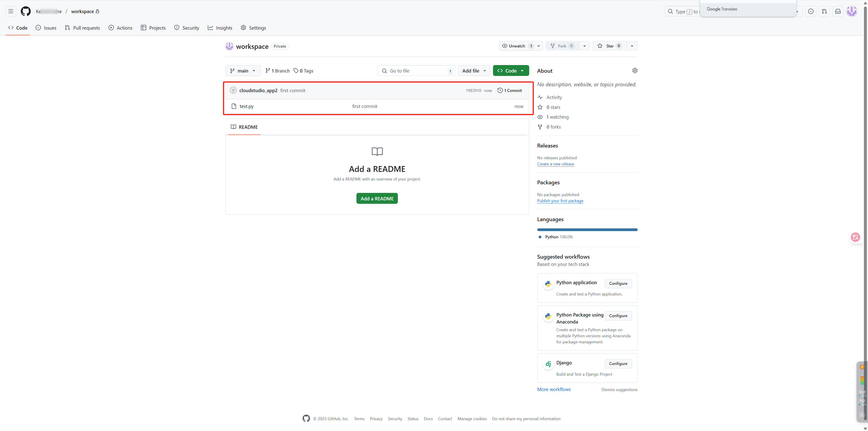Open the Star lists dropdown arrow

[632, 46]
